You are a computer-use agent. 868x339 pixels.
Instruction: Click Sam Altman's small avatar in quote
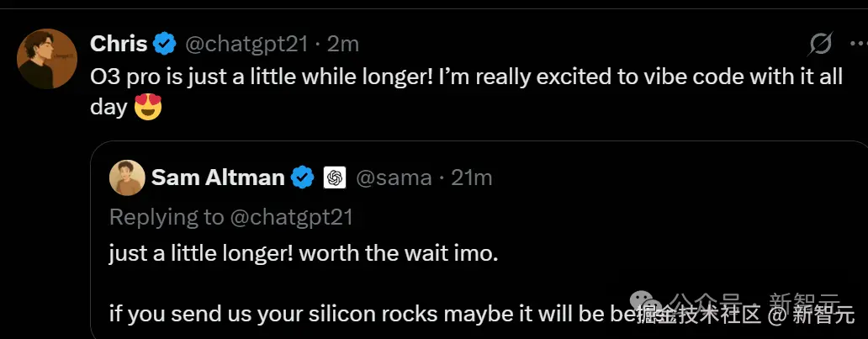[x=126, y=177]
